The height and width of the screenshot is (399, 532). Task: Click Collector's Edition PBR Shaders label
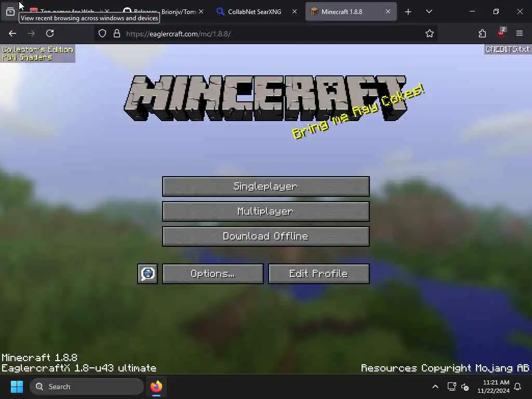pyautogui.click(x=37, y=54)
